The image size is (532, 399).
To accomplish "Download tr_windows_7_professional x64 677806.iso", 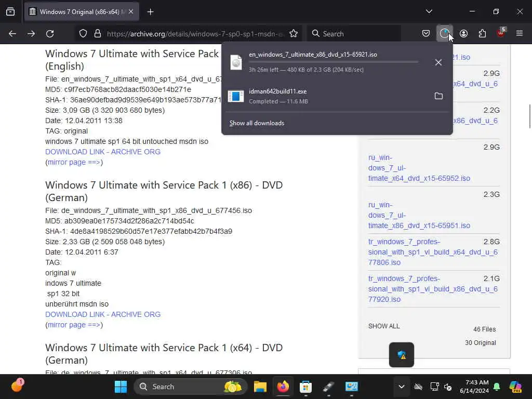I will [433, 252].
